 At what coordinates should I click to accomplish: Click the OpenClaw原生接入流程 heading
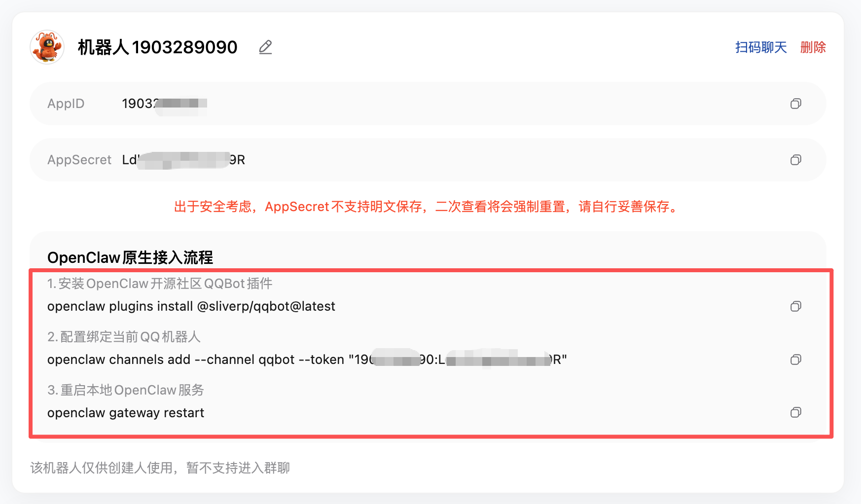point(130,257)
